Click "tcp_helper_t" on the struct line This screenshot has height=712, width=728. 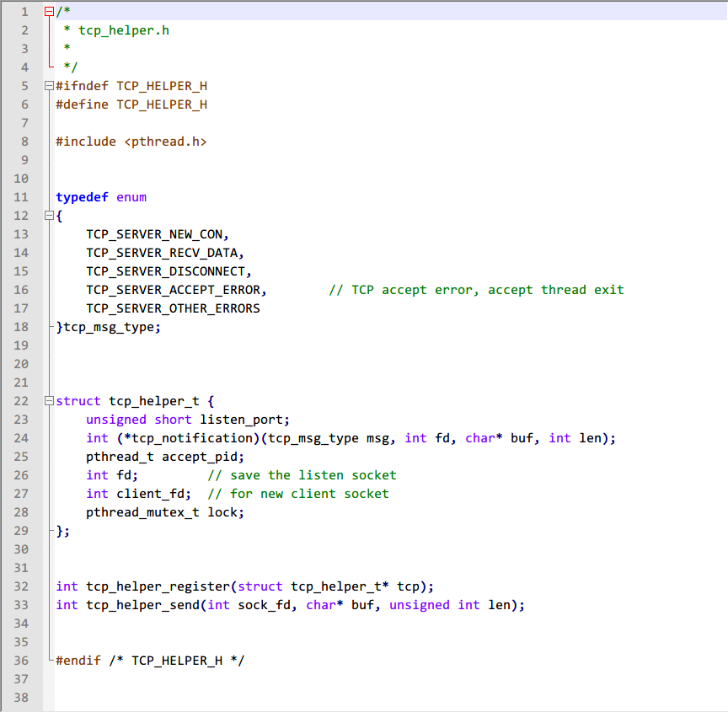tap(154, 401)
